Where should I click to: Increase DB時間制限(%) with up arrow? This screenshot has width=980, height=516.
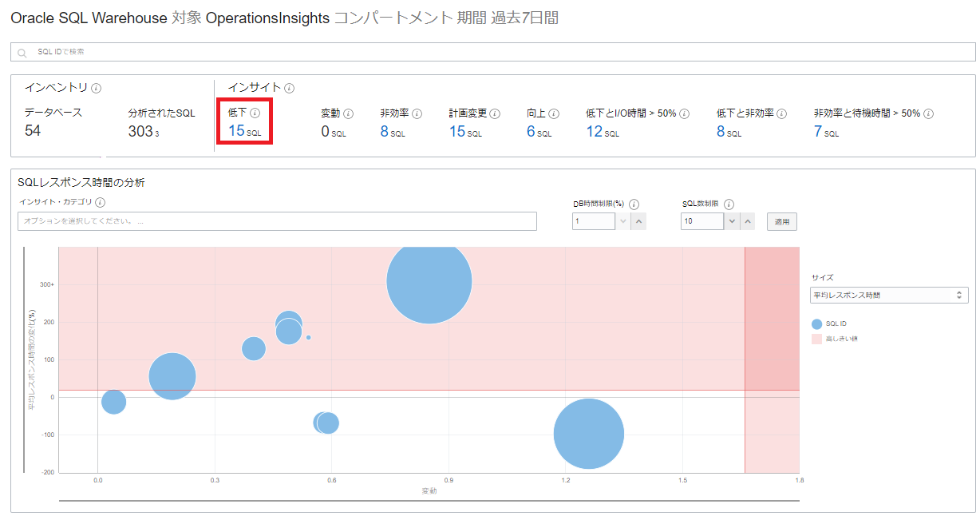[x=639, y=221]
